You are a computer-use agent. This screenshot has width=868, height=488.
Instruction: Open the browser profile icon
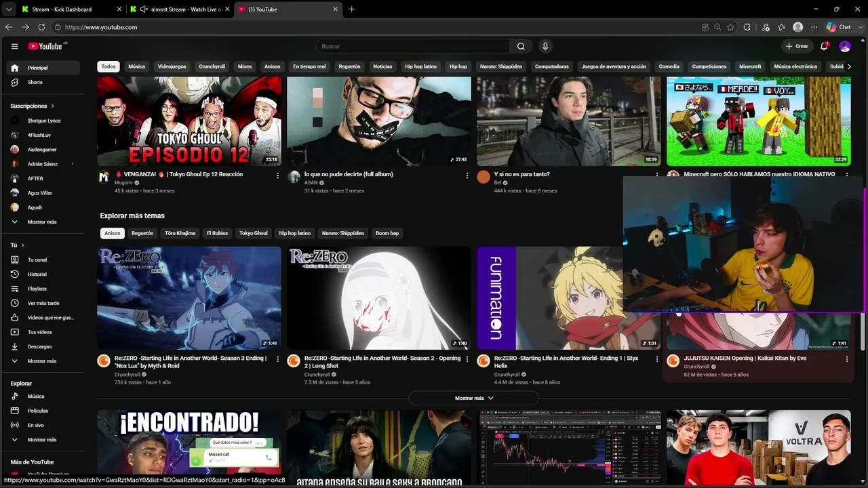pos(798,27)
